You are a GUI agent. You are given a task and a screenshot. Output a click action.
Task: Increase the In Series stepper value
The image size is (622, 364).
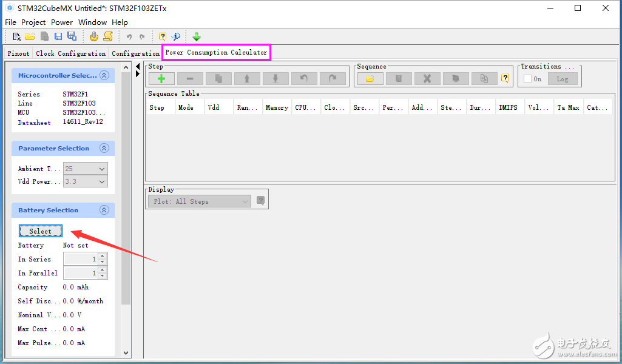pos(103,256)
